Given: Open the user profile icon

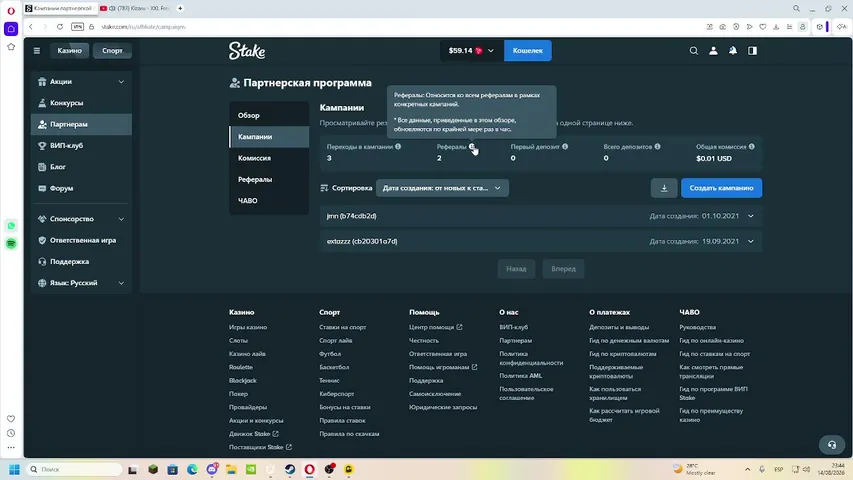Looking at the screenshot, I should [x=713, y=51].
